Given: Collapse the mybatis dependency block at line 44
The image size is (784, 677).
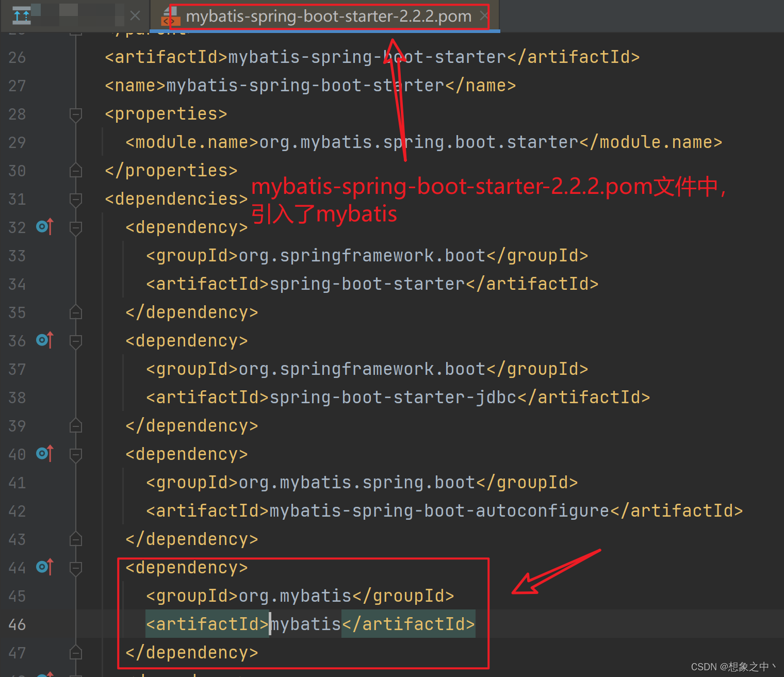Looking at the screenshot, I should coord(76,568).
